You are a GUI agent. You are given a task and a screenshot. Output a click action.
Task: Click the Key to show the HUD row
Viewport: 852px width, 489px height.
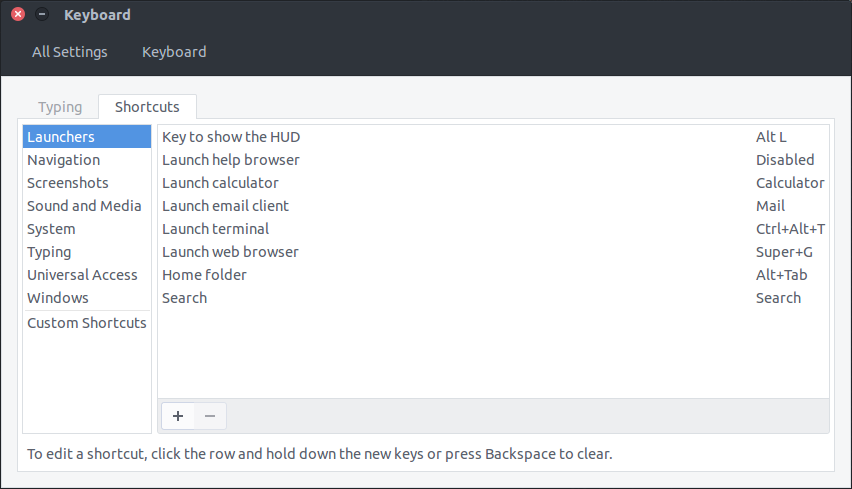[x=493, y=137]
